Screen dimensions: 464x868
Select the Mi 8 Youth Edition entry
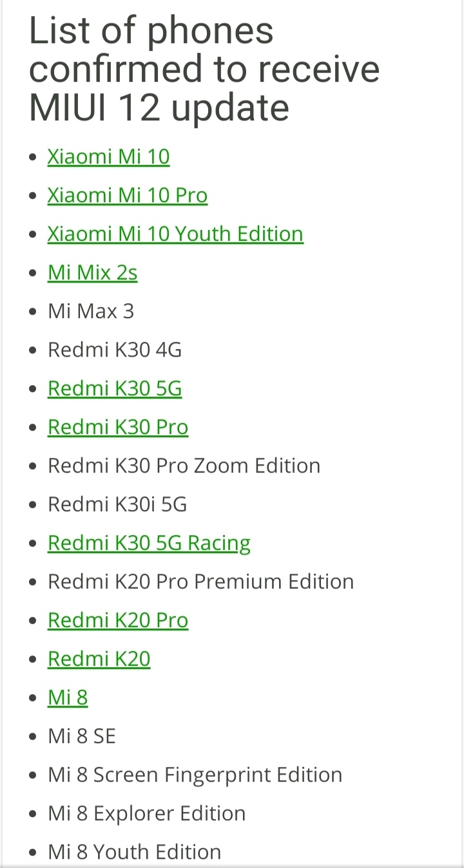point(134,852)
